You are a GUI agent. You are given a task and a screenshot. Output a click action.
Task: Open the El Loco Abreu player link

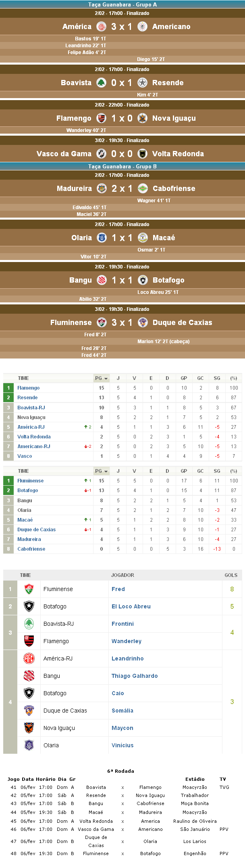pyautogui.click(x=131, y=606)
